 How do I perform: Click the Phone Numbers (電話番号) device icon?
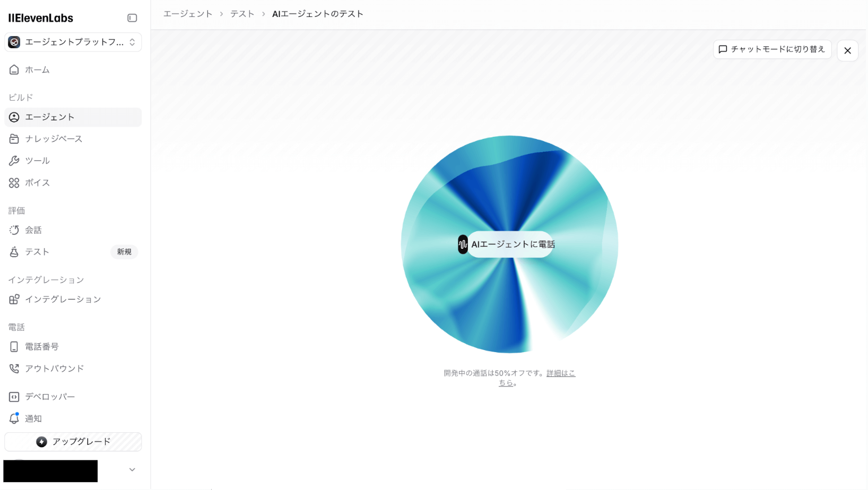[14, 347]
